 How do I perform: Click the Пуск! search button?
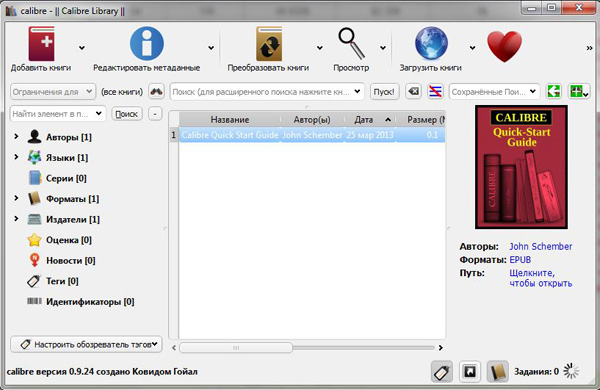[385, 92]
